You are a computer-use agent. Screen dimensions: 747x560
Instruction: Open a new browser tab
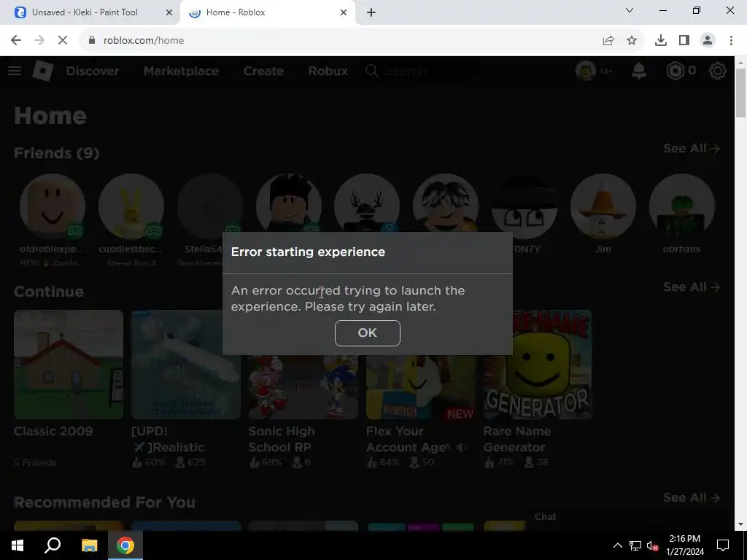tap(371, 12)
